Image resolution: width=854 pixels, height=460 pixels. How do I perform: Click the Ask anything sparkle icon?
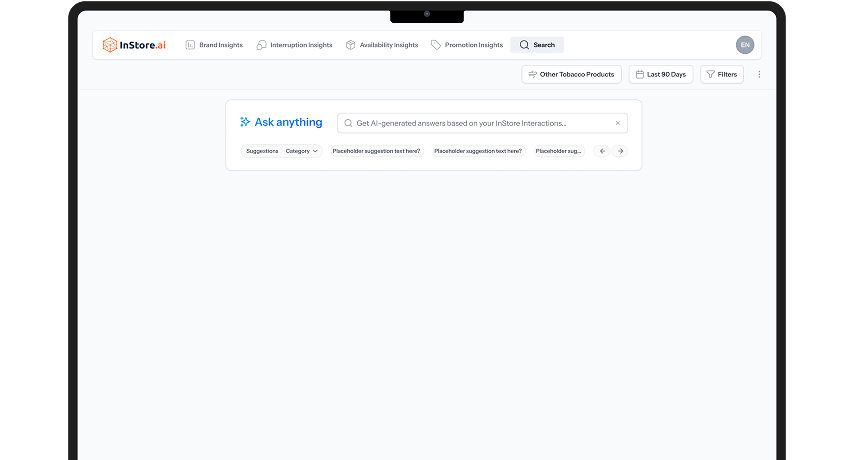point(245,122)
